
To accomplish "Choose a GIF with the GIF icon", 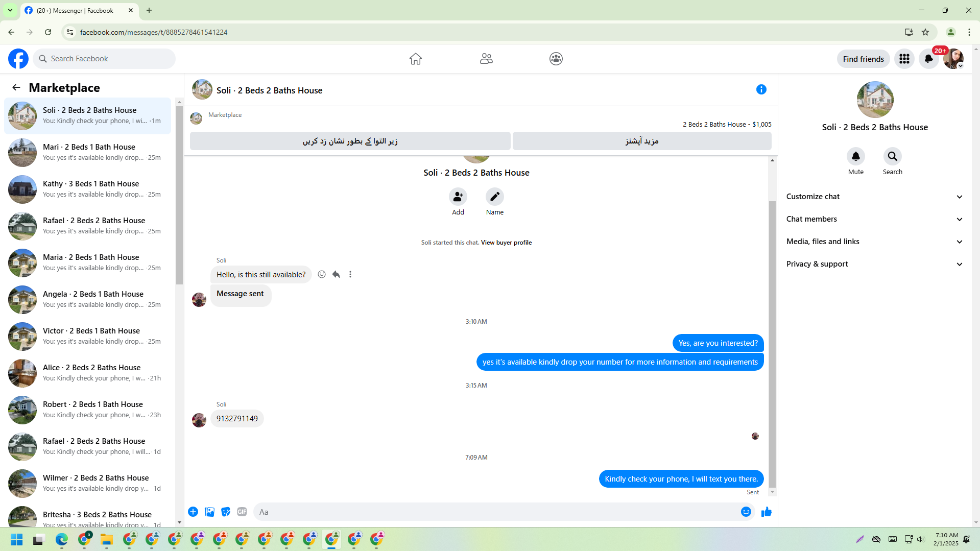I will tap(242, 512).
